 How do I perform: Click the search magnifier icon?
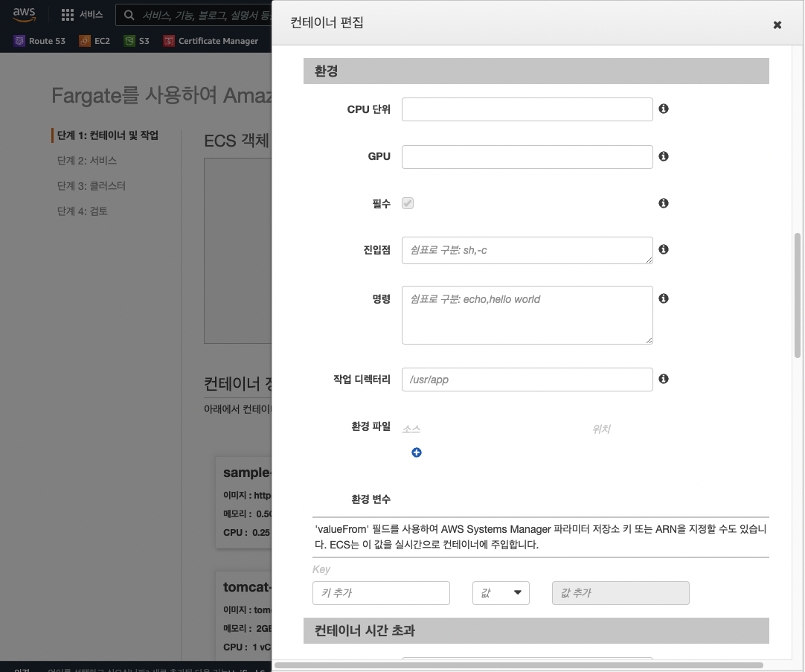[129, 15]
